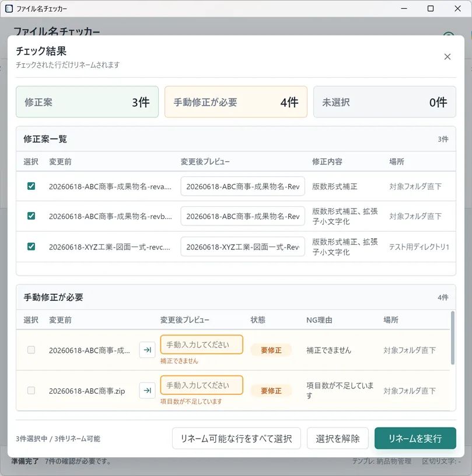Image resolution: width=472 pixels, height=476 pixels.
Task: Uncheck the XYZ工業-図面一式-revc row checkbox
Action: pos(31,246)
